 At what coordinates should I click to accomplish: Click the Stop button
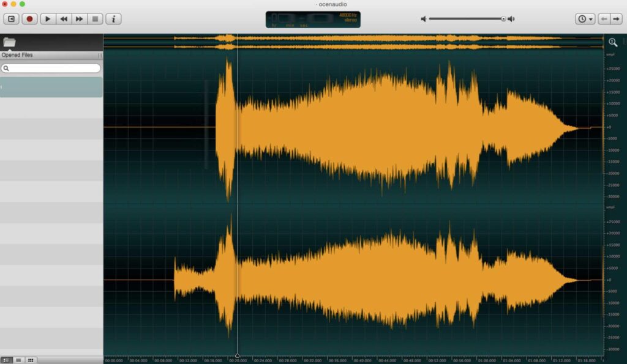click(95, 19)
